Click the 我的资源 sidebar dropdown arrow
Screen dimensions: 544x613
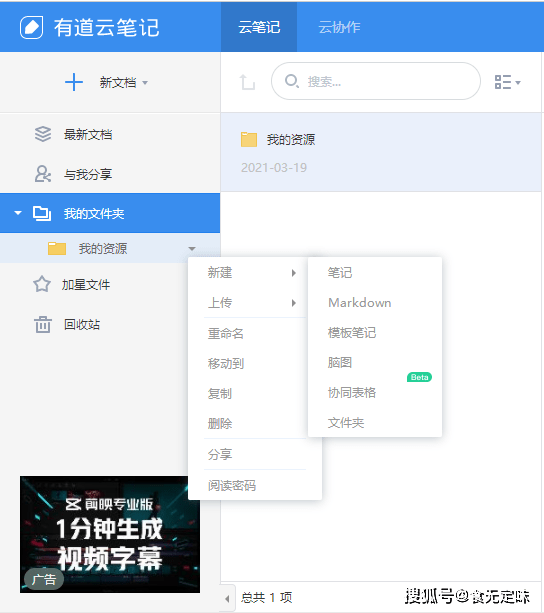tap(191, 249)
